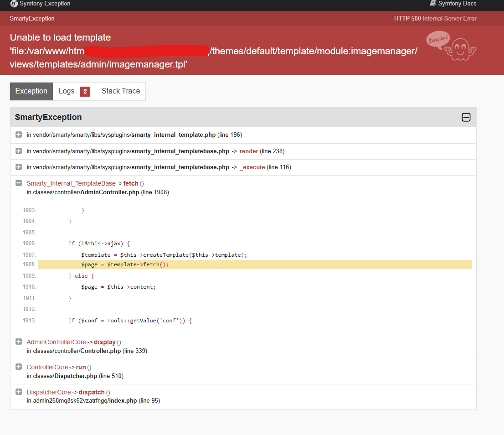
Task: Open the Stack Trace tab
Action: tap(121, 91)
